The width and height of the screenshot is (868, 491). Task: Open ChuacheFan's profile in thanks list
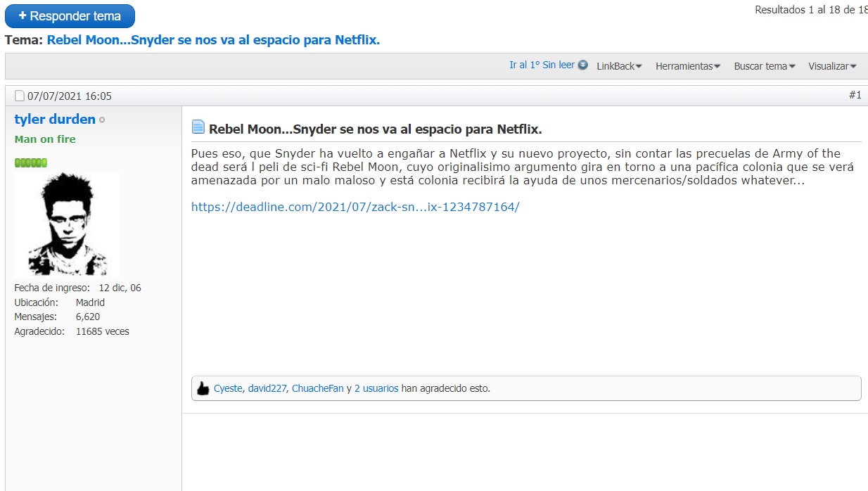click(x=318, y=388)
